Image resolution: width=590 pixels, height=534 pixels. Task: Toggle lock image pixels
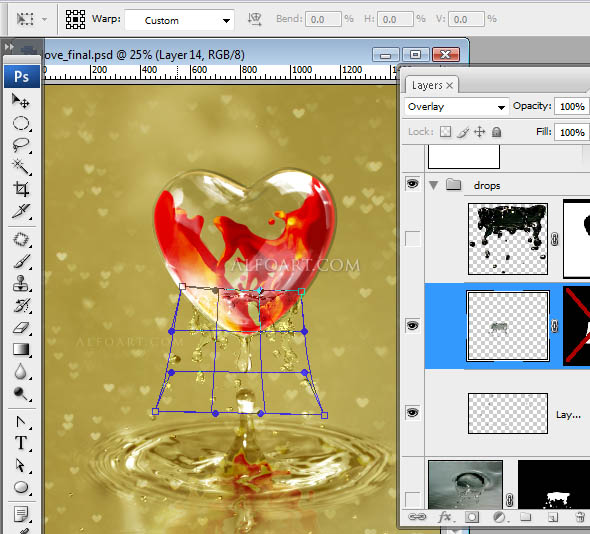click(463, 132)
